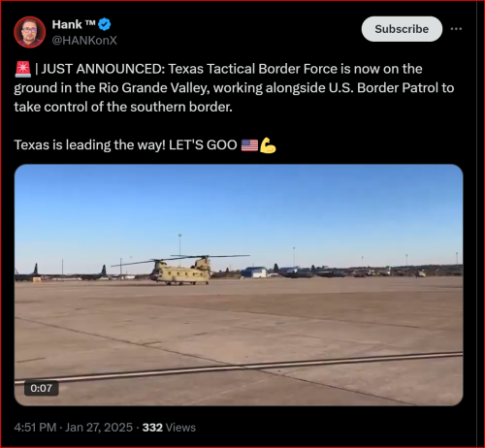Viewport: 485px width, 448px height.
Task: Open the 4:51 PM Jan 27, 2025 timestamp
Action: [x=74, y=428]
